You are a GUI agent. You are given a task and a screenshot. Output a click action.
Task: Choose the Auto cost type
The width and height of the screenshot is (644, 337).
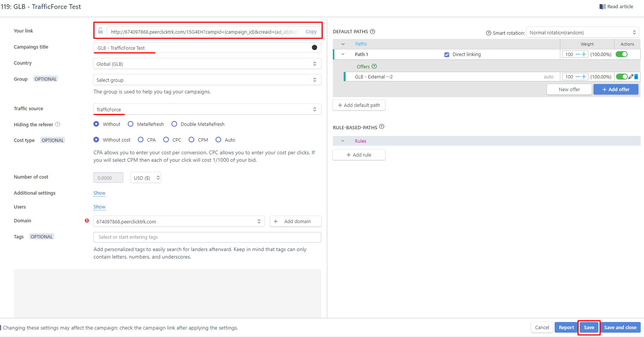coord(219,140)
